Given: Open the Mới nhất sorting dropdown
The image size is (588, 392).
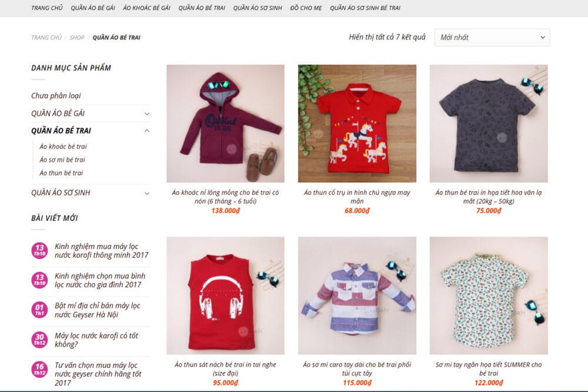Looking at the screenshot, I should (x=492, y=38).
